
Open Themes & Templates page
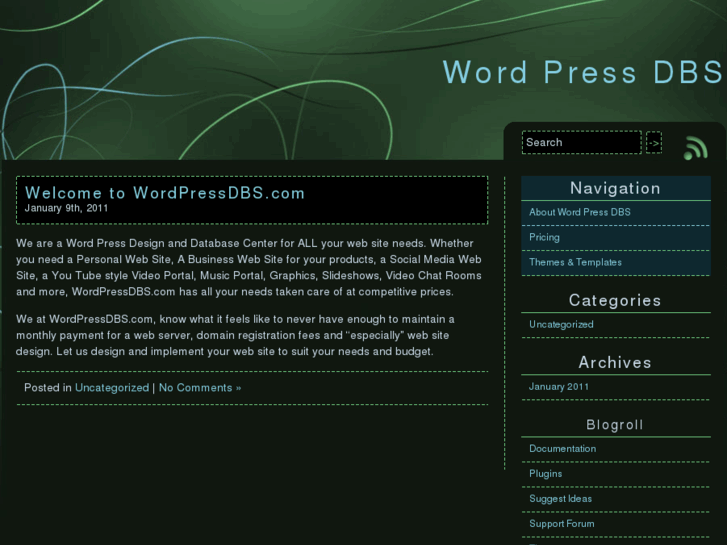pos(575,262)
